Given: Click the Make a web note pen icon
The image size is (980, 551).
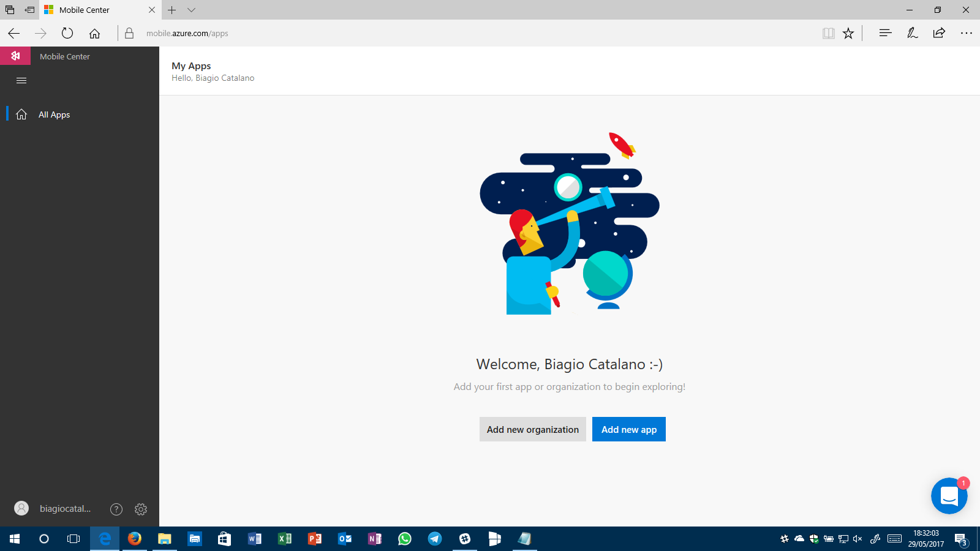Looking at the screenshot, I should tap(912, 33).
